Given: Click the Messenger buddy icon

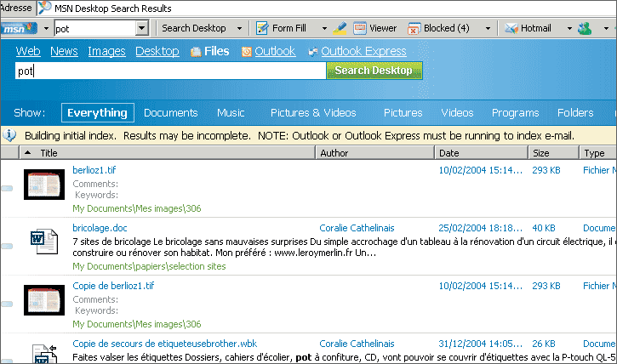Looking at the screenshot, I should tap(585, 28).
